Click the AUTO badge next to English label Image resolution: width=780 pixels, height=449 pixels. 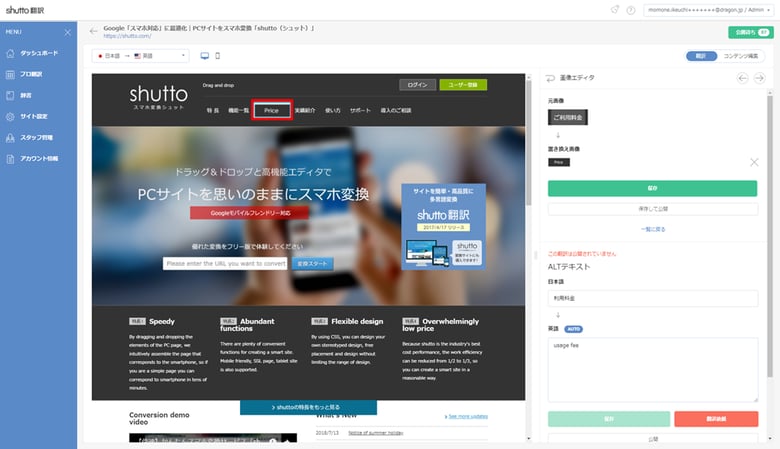click(x=573, y=329)
